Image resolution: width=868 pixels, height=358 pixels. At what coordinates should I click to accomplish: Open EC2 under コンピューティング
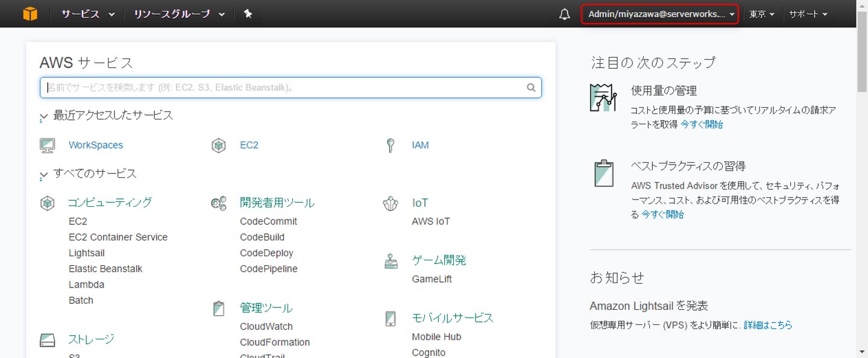[x=78, y=221]
